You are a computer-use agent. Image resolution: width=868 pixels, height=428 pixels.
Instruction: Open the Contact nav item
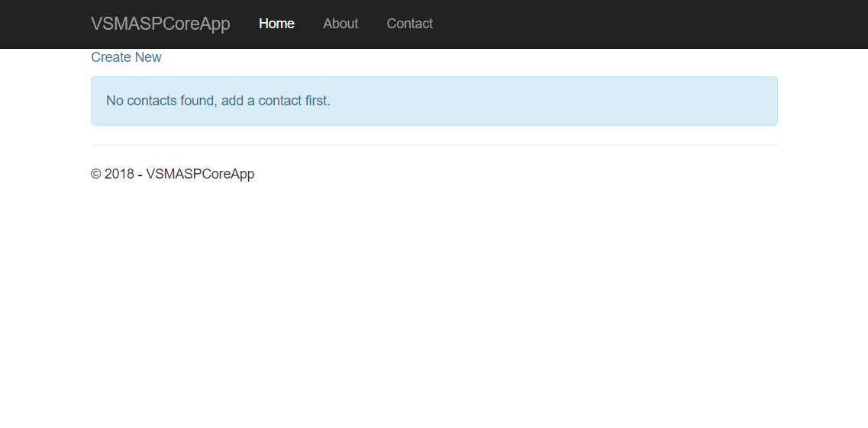click(409, 24)
